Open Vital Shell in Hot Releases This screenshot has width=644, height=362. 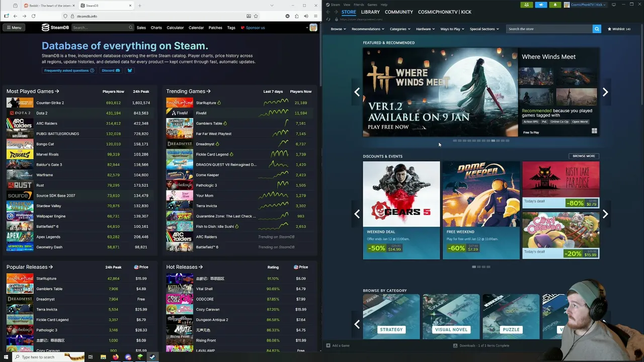click(x=204, y=289)
